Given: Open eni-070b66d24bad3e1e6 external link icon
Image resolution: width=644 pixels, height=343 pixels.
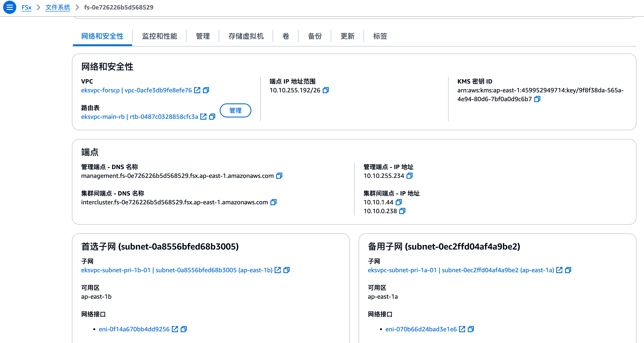Looking at the screenshot, I should 462,329.
